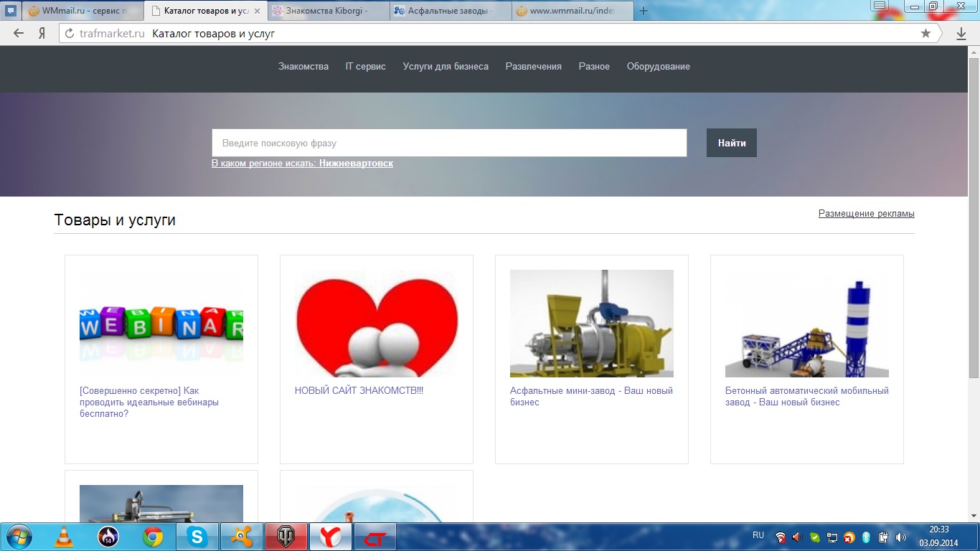Close the 'Каталог товаров и услуг' tab

pyautogui.click(x=258, y=11)
